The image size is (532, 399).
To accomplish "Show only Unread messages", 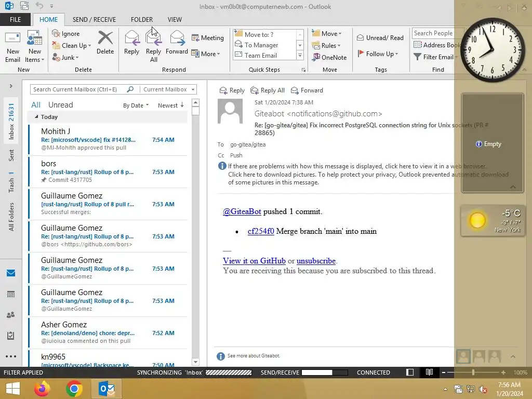I will [60, 105].
